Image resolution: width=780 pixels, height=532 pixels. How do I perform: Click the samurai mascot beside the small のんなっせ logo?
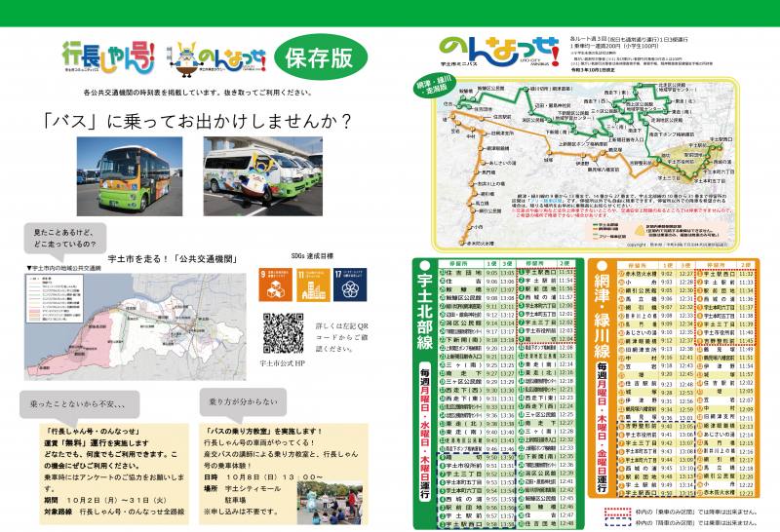[x=184, y=60]
